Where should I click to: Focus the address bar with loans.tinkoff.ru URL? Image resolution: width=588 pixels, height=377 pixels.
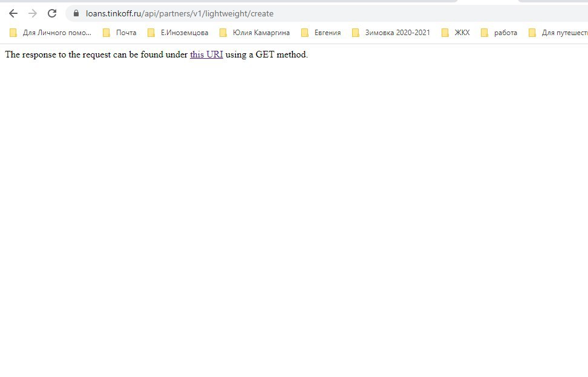(326, 13)
